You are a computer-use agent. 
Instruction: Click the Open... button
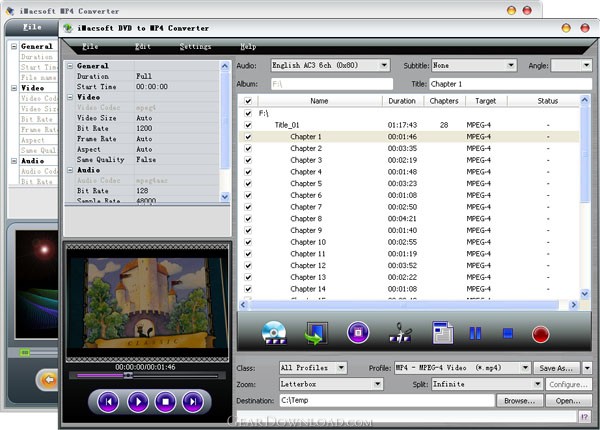[568, 401]
